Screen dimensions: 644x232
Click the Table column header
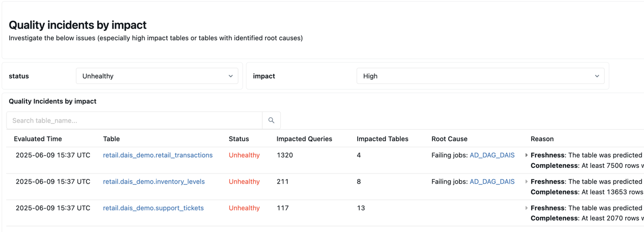click(x=111, y=139)
